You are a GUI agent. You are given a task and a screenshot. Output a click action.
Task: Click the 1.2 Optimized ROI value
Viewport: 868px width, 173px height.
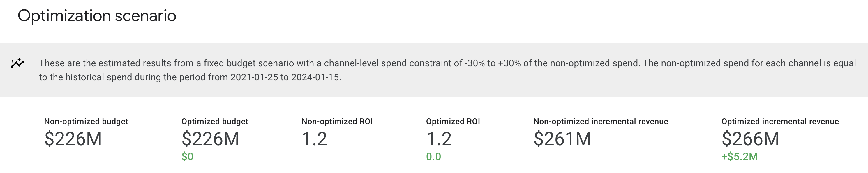pos(439,139)
